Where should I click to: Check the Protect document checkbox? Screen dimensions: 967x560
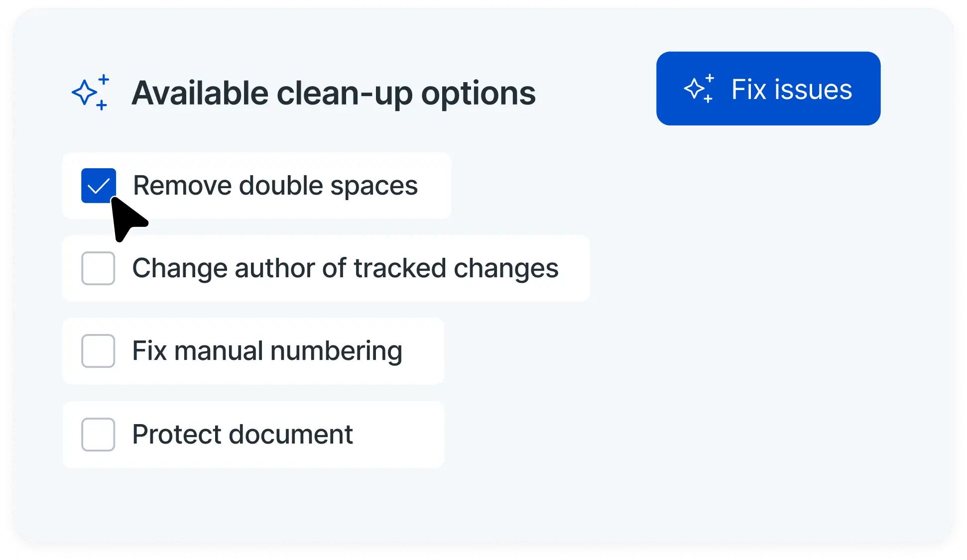[98, 435]
